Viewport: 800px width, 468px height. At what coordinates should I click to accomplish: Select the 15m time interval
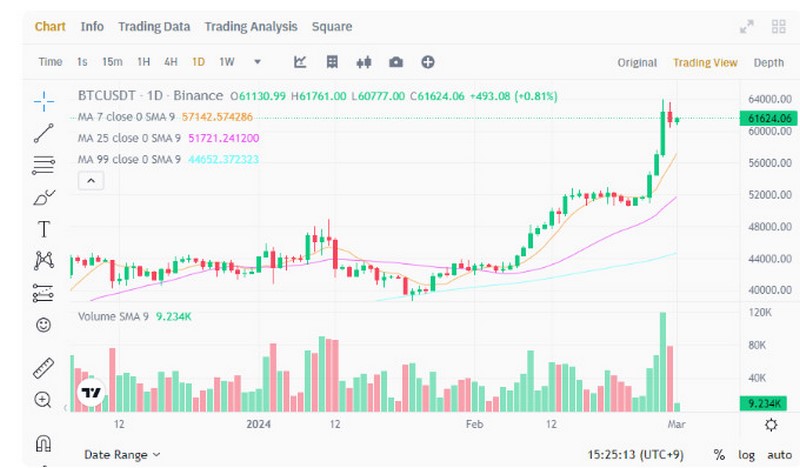coord(112,62)
